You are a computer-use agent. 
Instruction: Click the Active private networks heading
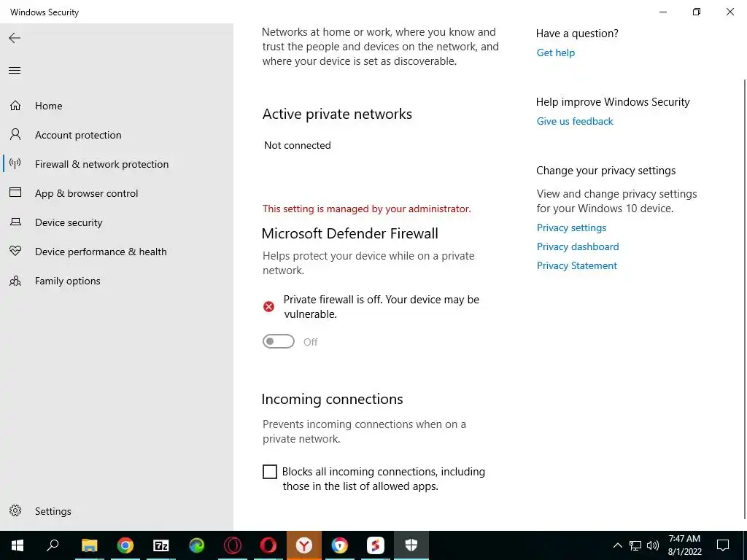point(337,114)
